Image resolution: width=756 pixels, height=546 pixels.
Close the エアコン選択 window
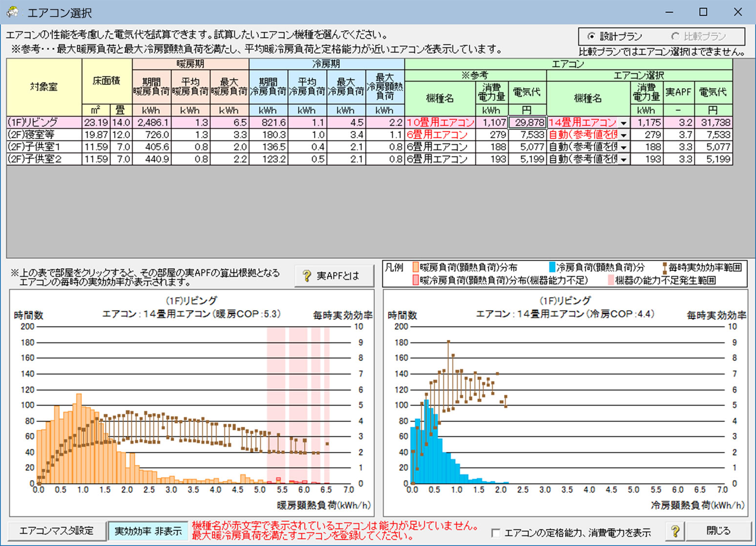pos(738,12)
